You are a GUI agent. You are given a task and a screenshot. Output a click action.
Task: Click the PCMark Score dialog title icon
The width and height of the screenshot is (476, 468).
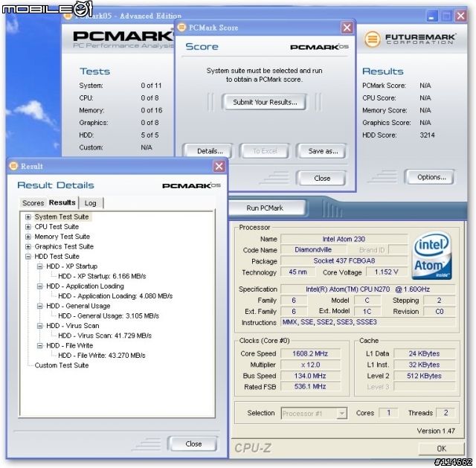(181, 28)
